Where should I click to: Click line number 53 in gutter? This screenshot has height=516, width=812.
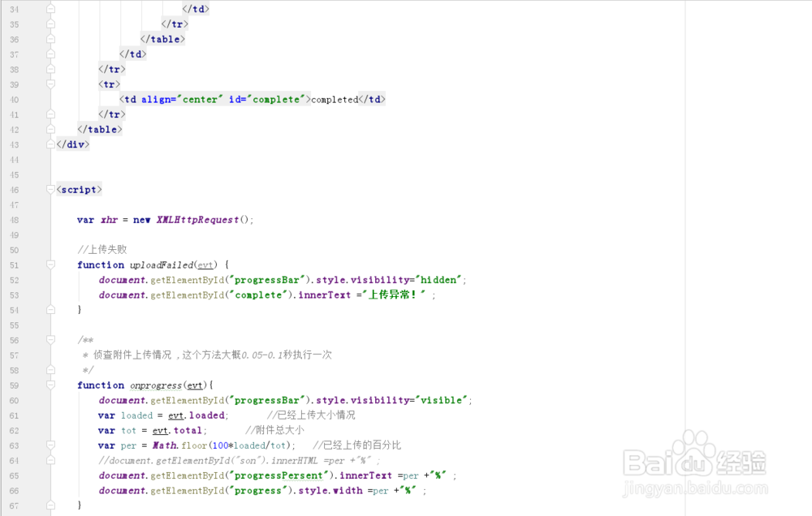14,295
